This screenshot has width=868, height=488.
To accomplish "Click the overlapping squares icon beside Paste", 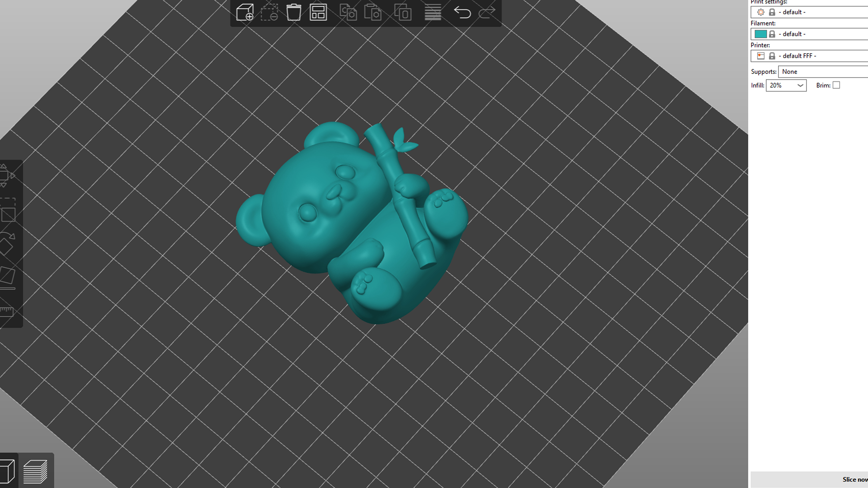I will click(403, 12).
